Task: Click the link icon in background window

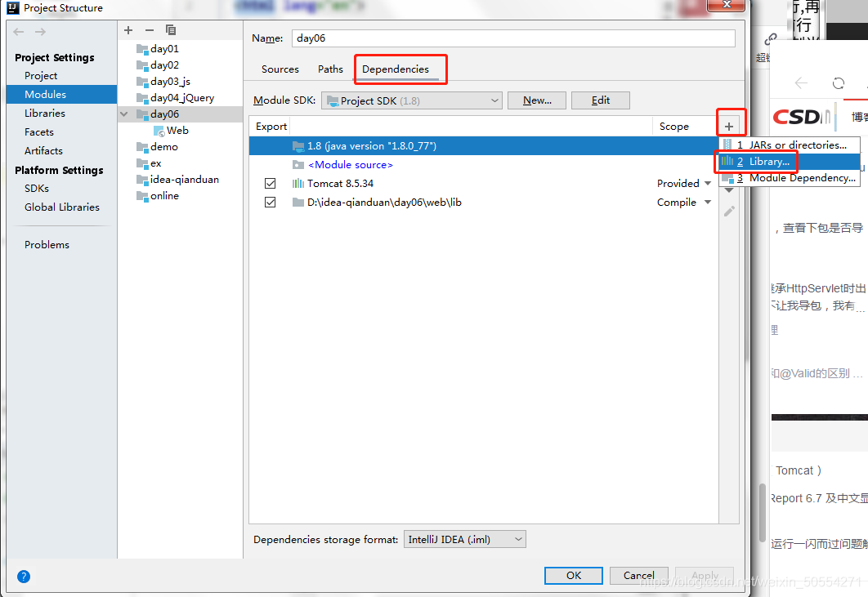Action: pyautogui.click(x=771, y=39)
